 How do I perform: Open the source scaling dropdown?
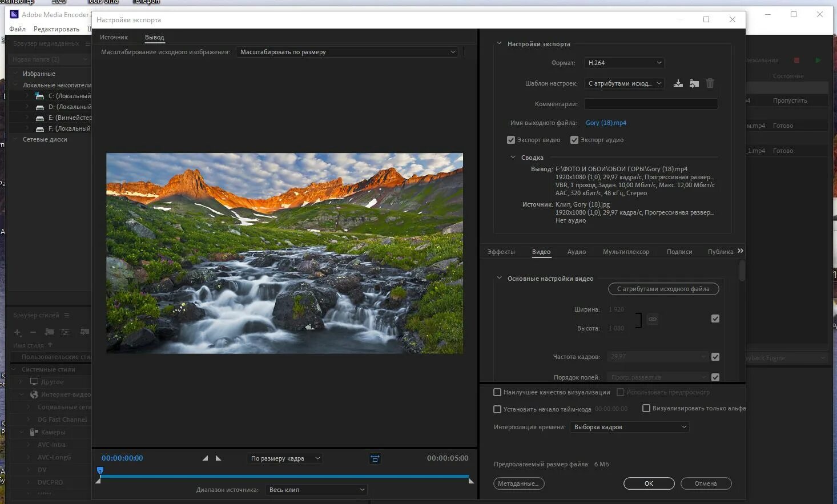click(x=347, y=52)
